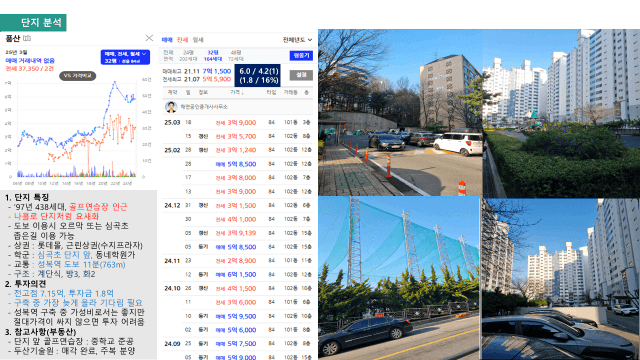Screen dimensions: 640x360
Task: Select the 매매 5억 7,500 transaction row
Action: [x=238, y=344]
